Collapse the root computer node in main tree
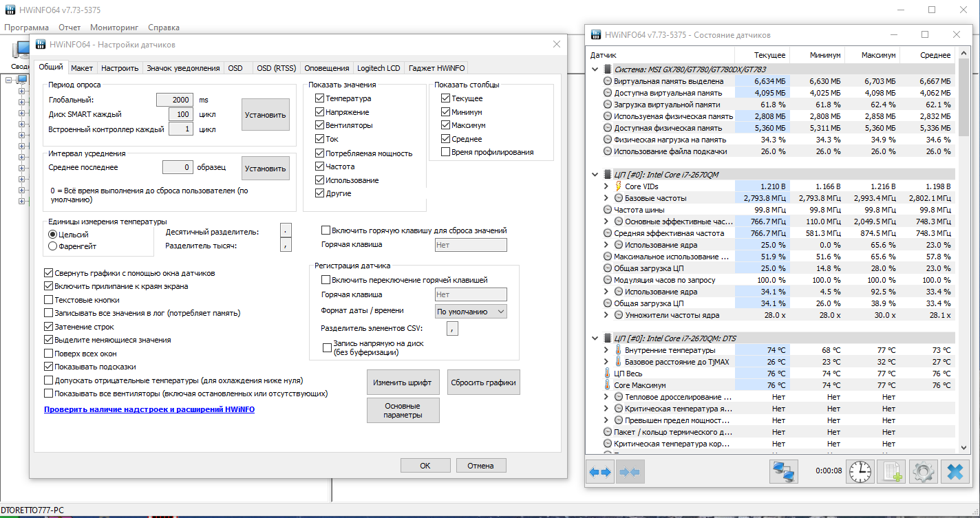 tap(10, 80)
